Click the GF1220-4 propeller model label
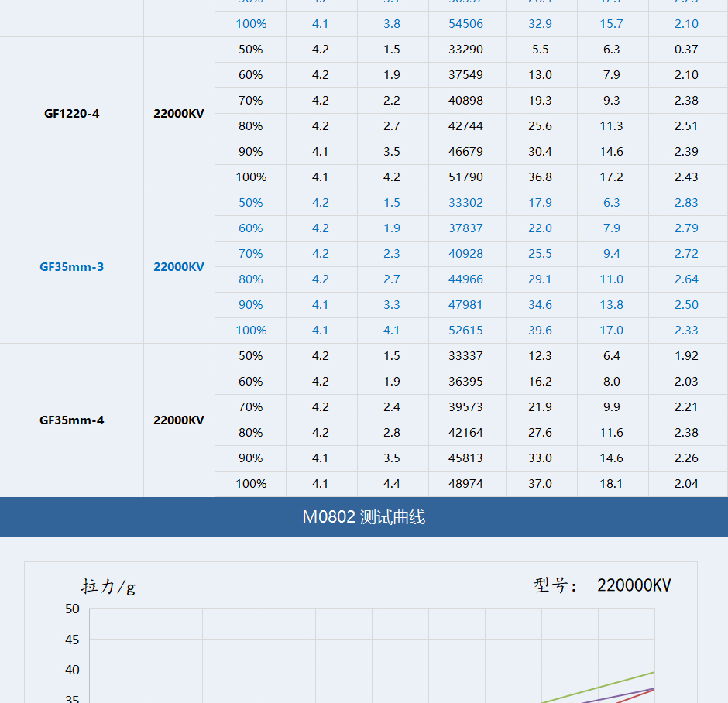The width and height of the screenshot is (728, 703). tap(71, 113)
